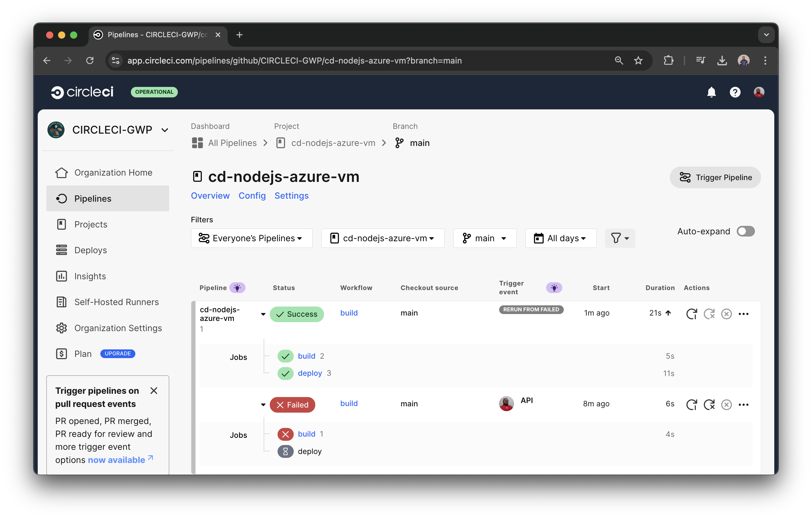Open notifications via the bell icon
This screenshot has height=519, width=812.
(711, 92)
